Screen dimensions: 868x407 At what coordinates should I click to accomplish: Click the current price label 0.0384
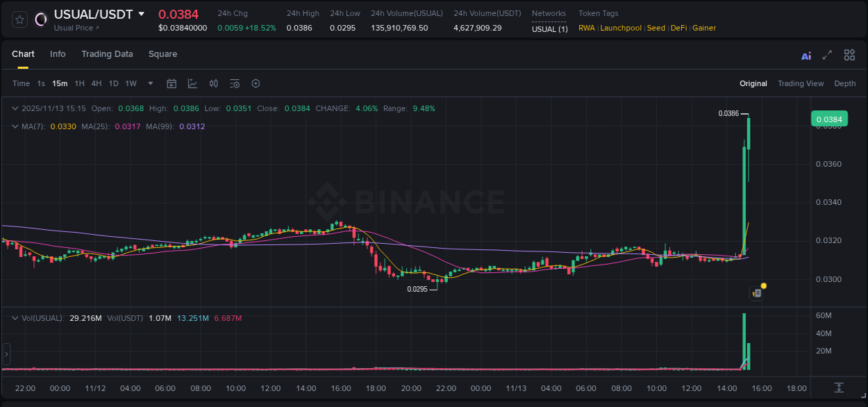tap(829, 119)
